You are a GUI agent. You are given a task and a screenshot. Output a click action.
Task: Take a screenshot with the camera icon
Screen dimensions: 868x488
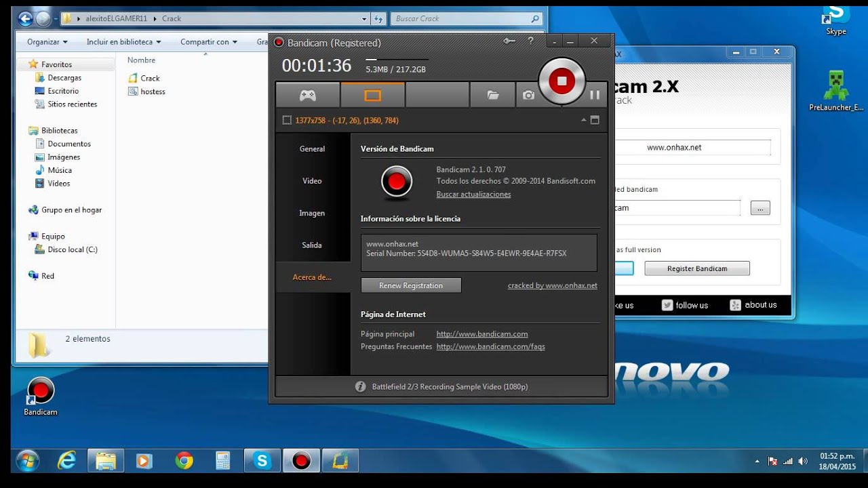click(528, 96)
